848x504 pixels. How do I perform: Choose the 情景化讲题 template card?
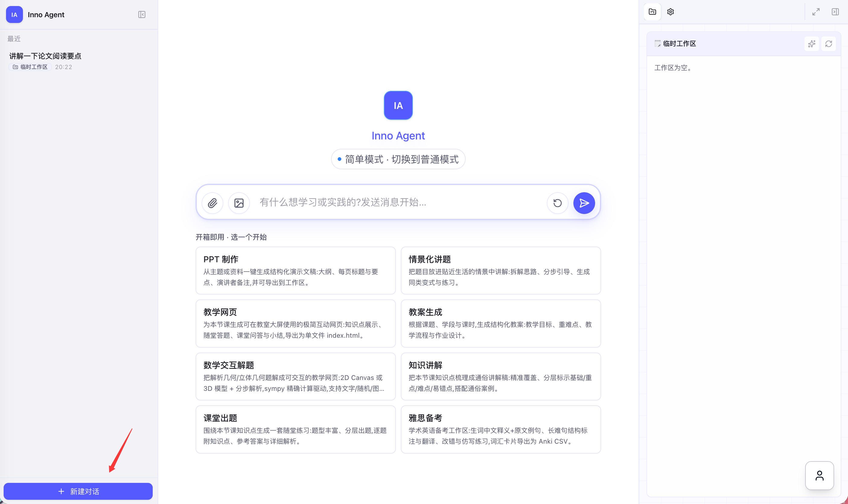click(x=501, y=270)
